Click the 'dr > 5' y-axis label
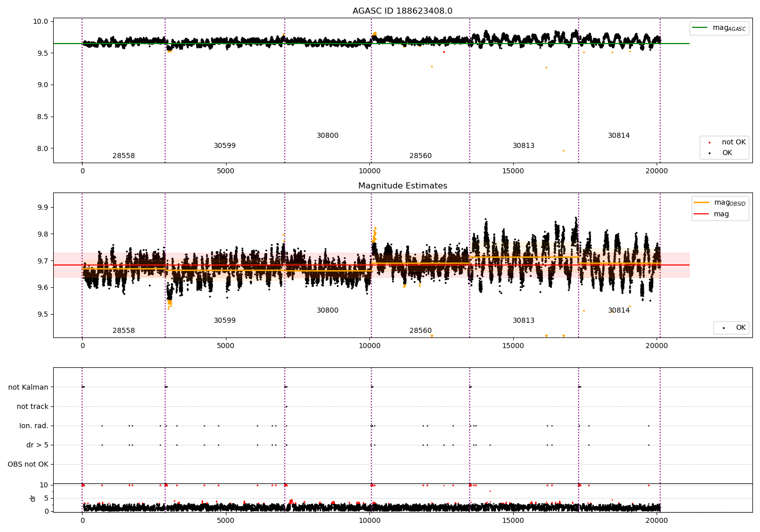The height and width of the screenshot is (532, 760). tap(37, 445)
